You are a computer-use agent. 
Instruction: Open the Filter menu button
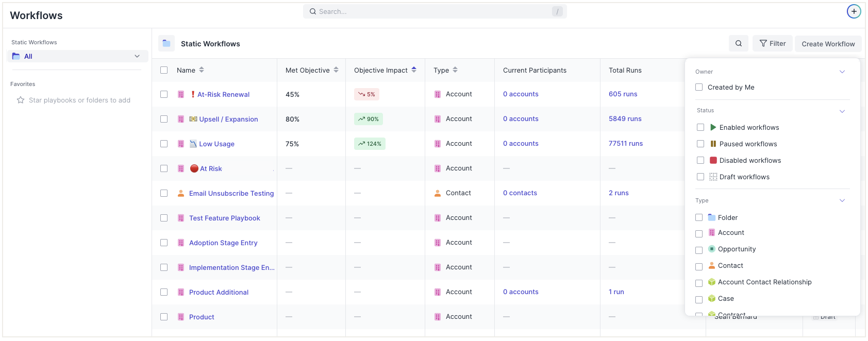pyautogui.click(x=772, y=44)
